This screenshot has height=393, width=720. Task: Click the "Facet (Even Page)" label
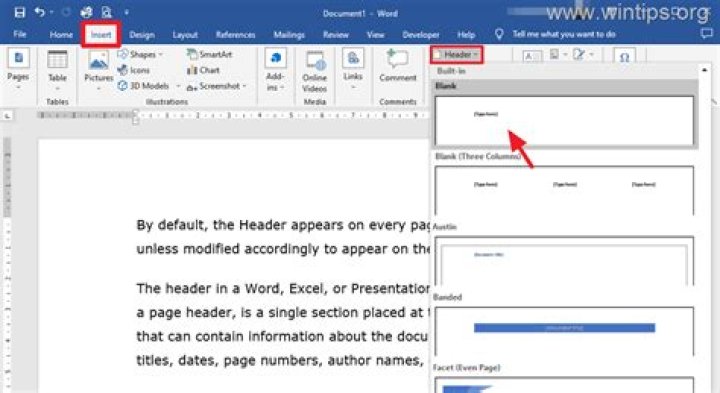coord(467,367)
